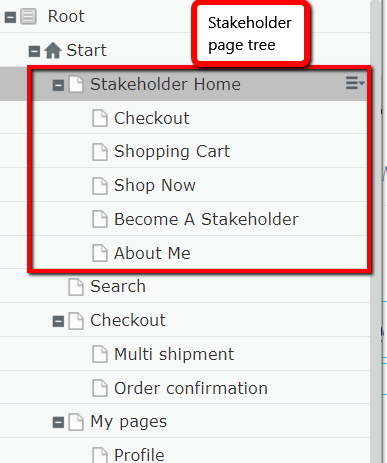
Task: Click the Search page icon
Action: (x=76, y=287)
